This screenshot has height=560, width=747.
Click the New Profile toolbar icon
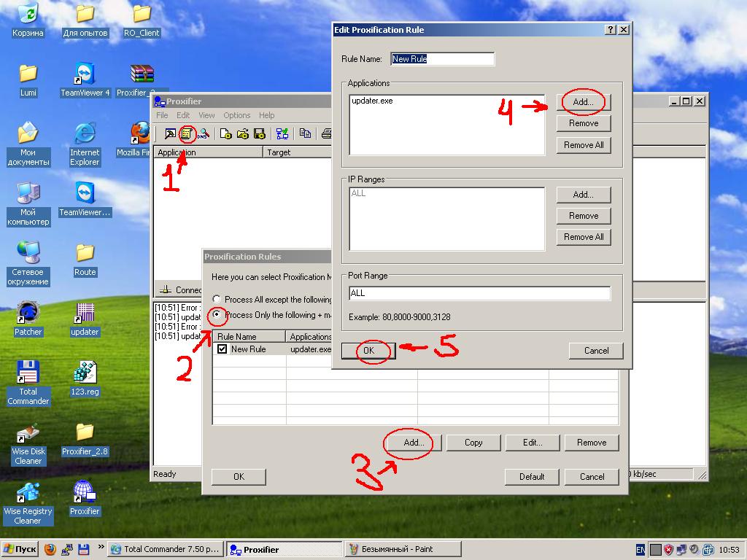pyautogui.click(x=226, y=133)
